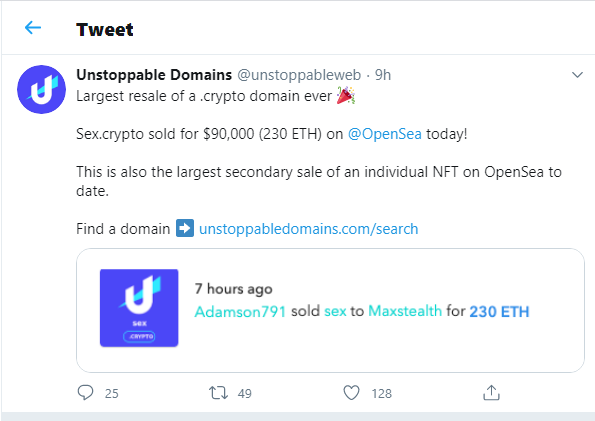The width and height of the screenshot is (595, 421).
Task: Click the 230 ETH price text
Action: pos(499,312)
